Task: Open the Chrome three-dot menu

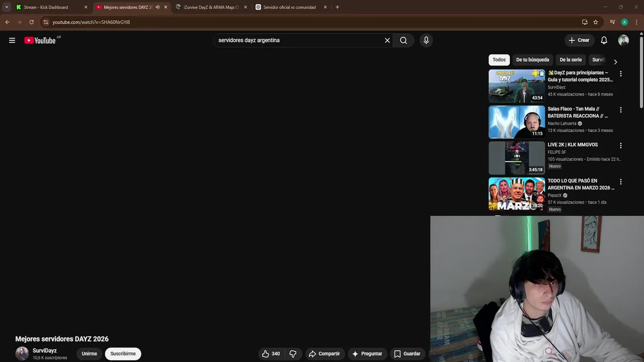Action: (x=636, y=22)
